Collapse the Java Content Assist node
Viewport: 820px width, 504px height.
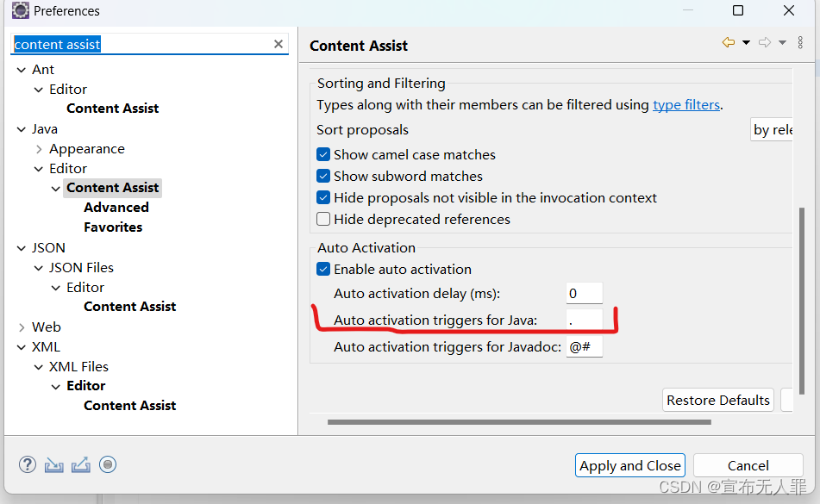click(x=56, y=188)
